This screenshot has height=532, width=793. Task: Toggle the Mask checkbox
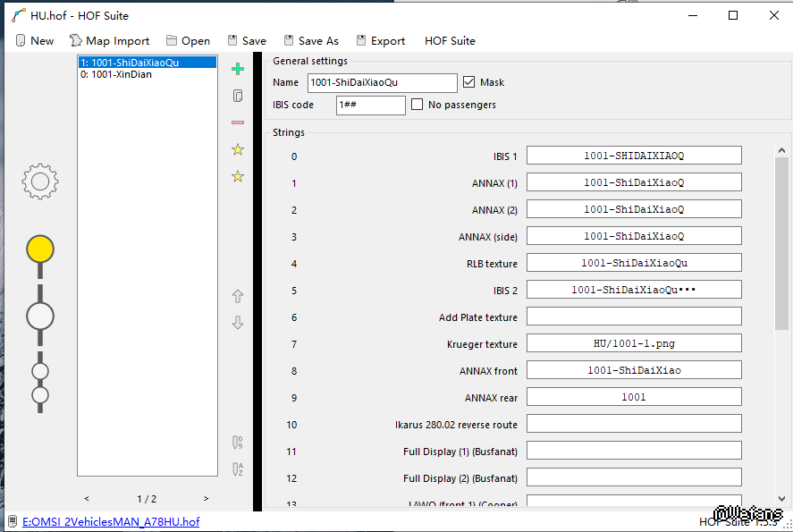(468, 82)
